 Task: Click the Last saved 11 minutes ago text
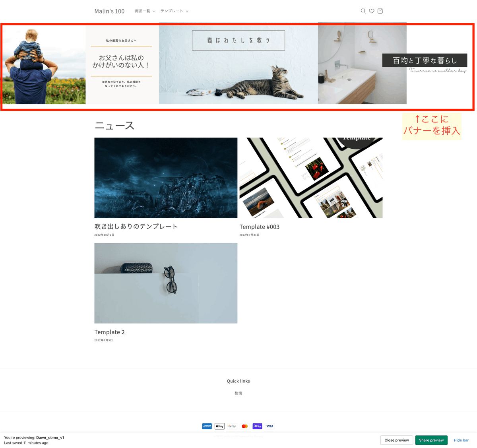coord(26,443)
